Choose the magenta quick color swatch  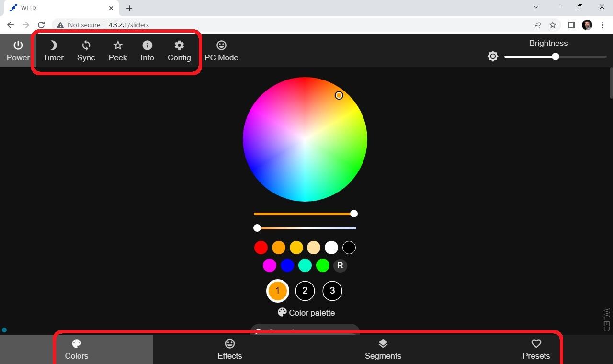click(x=270, y=265)
